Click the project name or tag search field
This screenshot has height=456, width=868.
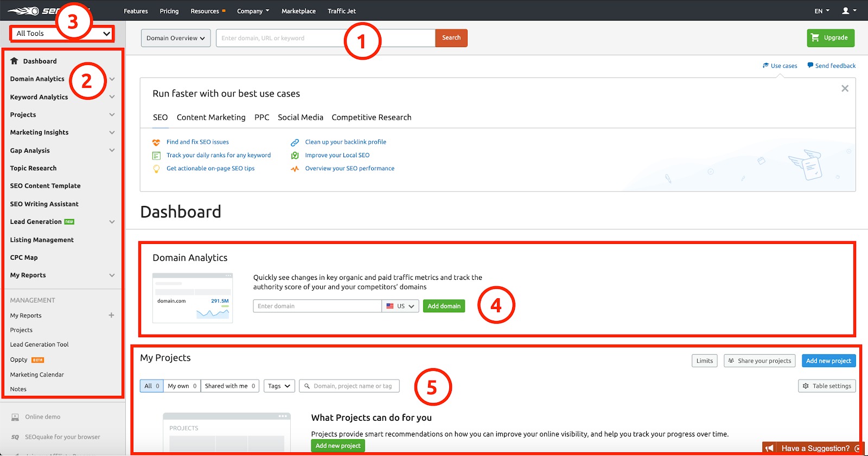click(x=349, y=386)
